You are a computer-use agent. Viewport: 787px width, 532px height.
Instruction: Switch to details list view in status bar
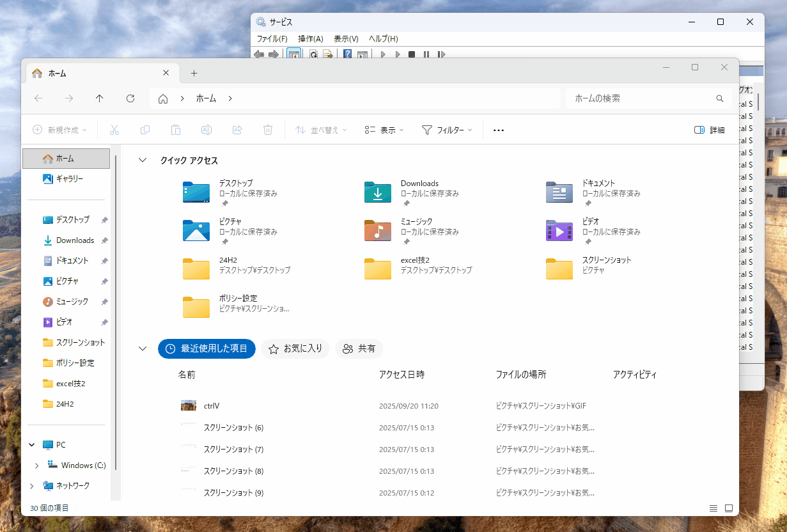point(713,508)
